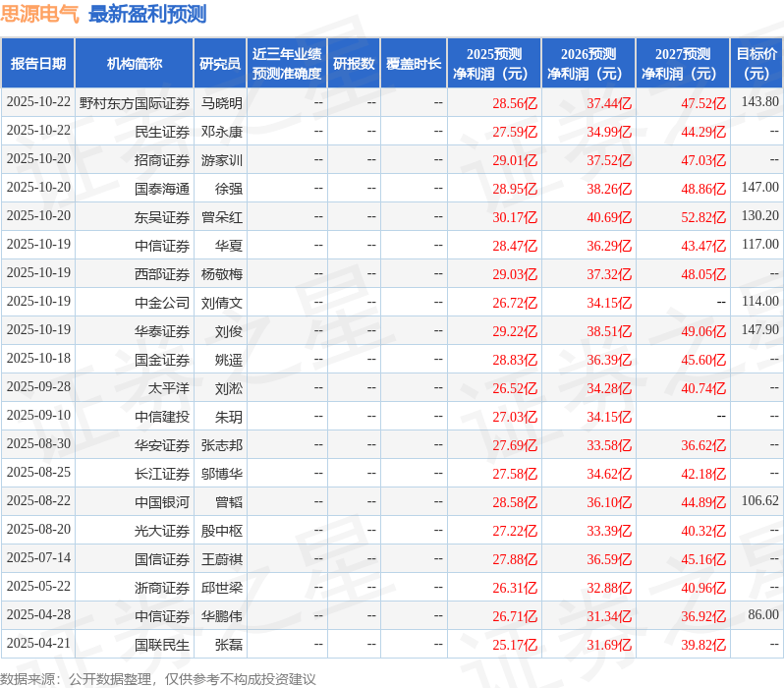Select the 国泰海通 institution cell
The width and height of the screenshot is (784, 688).
(x=134, y=189)
